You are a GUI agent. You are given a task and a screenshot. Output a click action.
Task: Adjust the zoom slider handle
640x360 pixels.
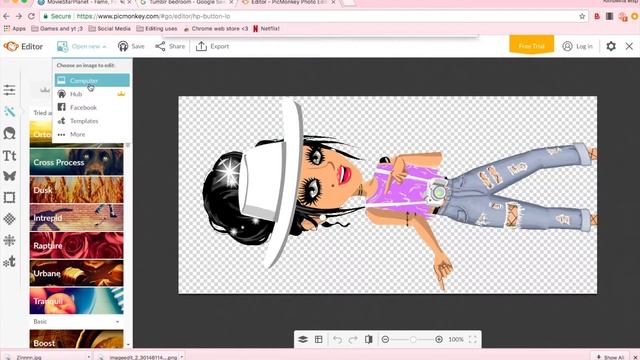pos(413,340)
